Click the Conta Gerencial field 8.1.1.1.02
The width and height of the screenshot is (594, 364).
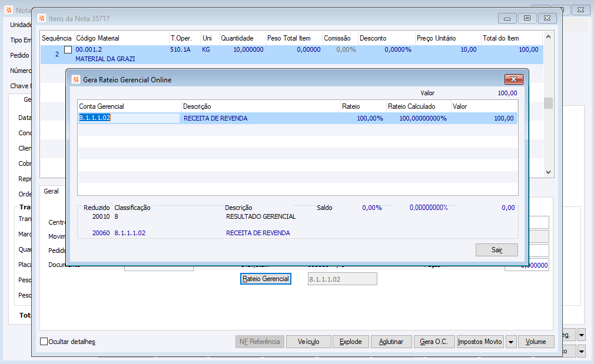[129, 118]
